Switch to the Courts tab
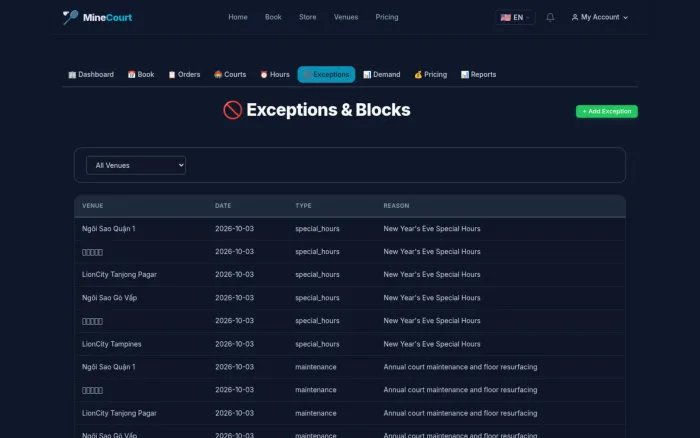Image resolution: width=700 pixels, height=438 pixels. point(230,75)
